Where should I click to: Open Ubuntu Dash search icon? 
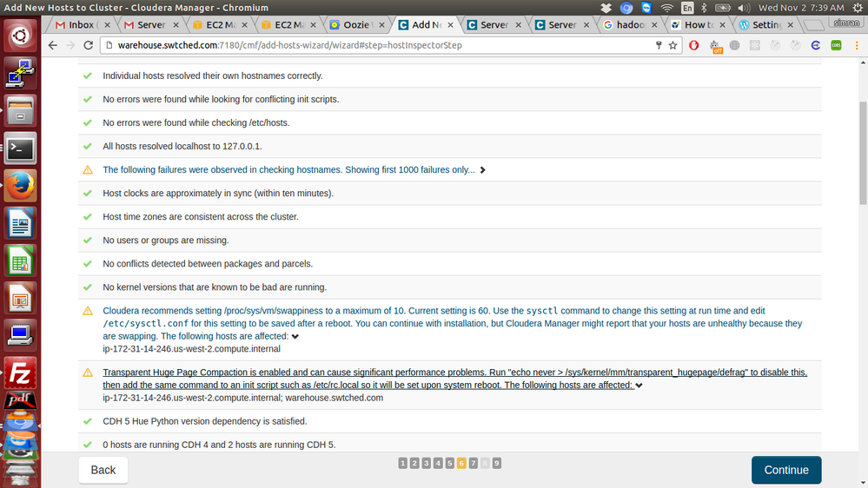click(x=20, y=36)
